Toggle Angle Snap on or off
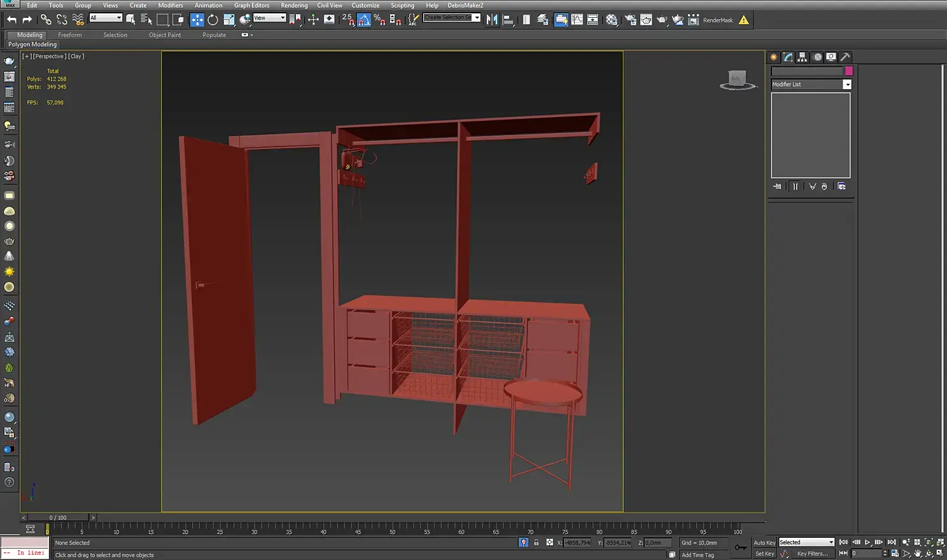The image size is (947, 560). point(363,20)
